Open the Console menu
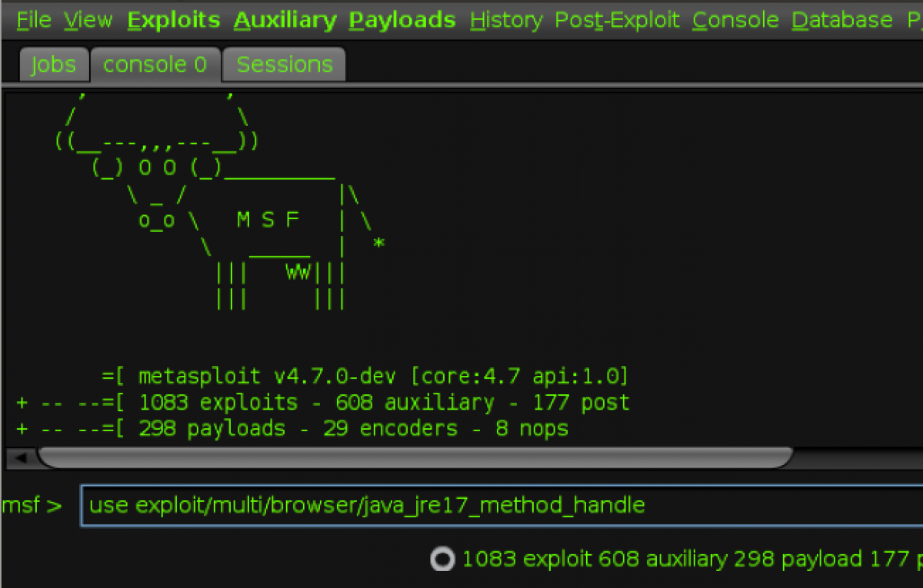923x588 pixels. click(x=735, y=20)
